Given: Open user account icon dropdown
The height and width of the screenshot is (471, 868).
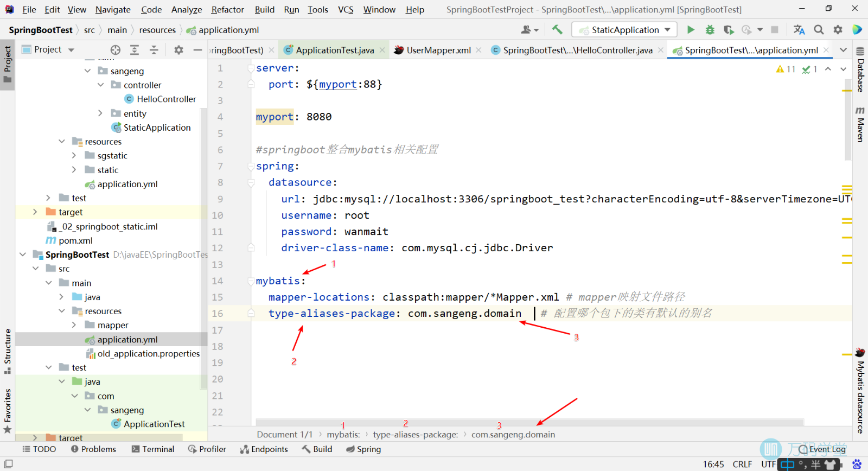Looking at the screenshot, I should pos(529,30).
